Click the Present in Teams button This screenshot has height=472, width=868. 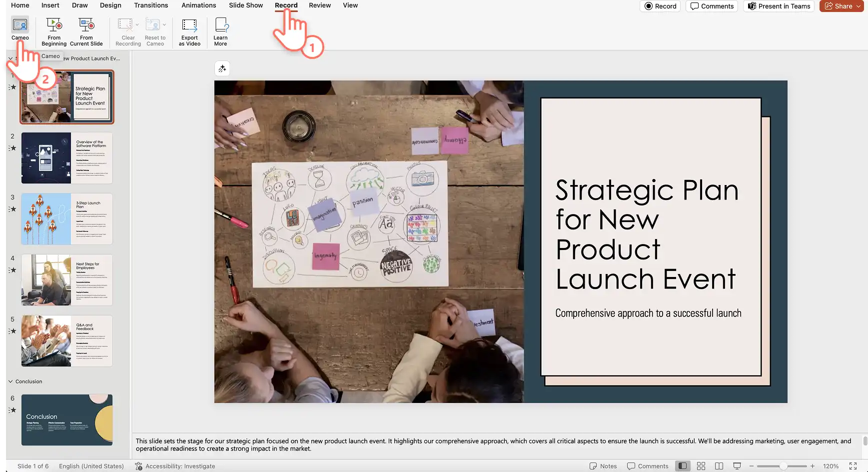(x=779, y=6)
